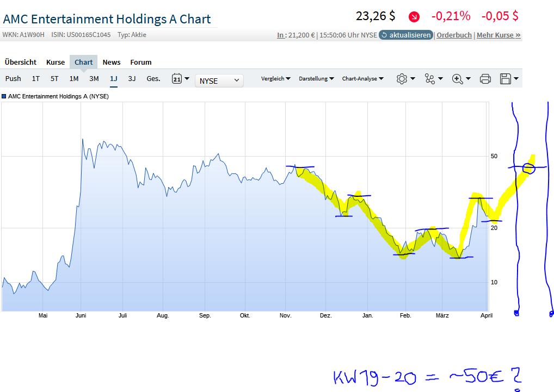Screen dimensions: 554x392
Task: Print the chart via printer icon
Action: 484,79
